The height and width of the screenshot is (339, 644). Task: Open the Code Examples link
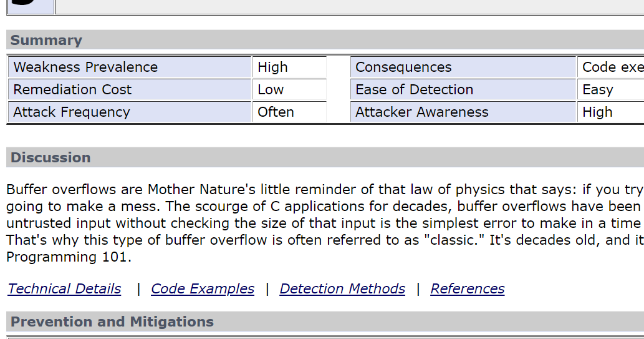tap(203, 288)
